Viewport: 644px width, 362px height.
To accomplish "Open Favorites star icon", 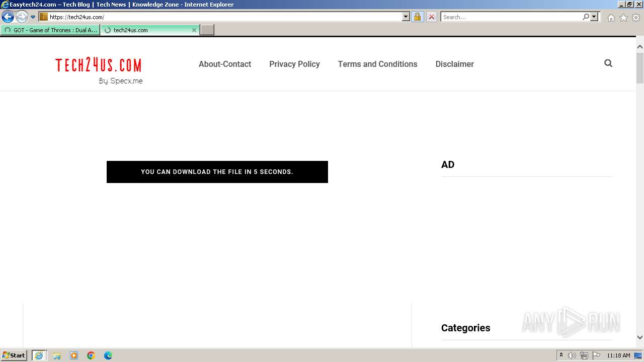I will 623,18.
